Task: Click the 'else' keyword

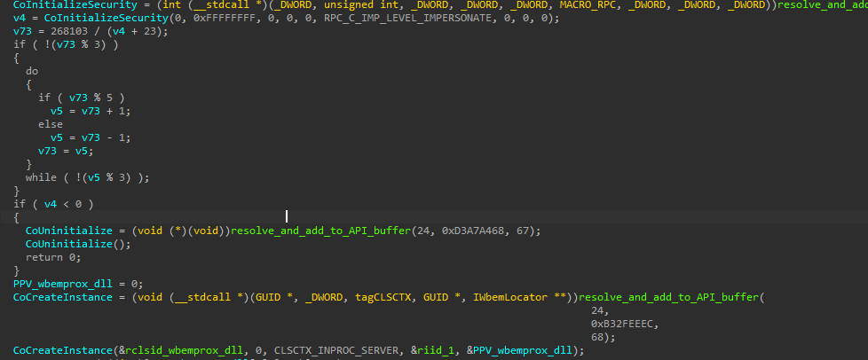Action: click(x=51, y=124)
